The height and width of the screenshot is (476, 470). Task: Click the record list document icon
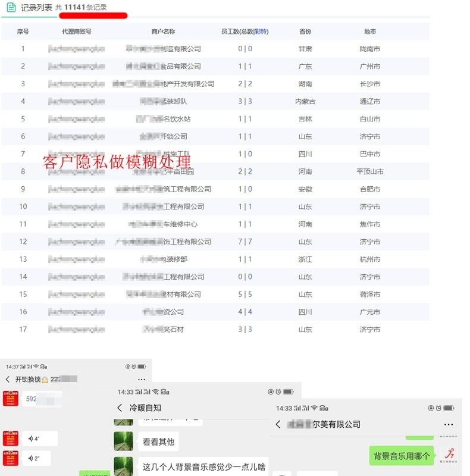coord(11,7)
